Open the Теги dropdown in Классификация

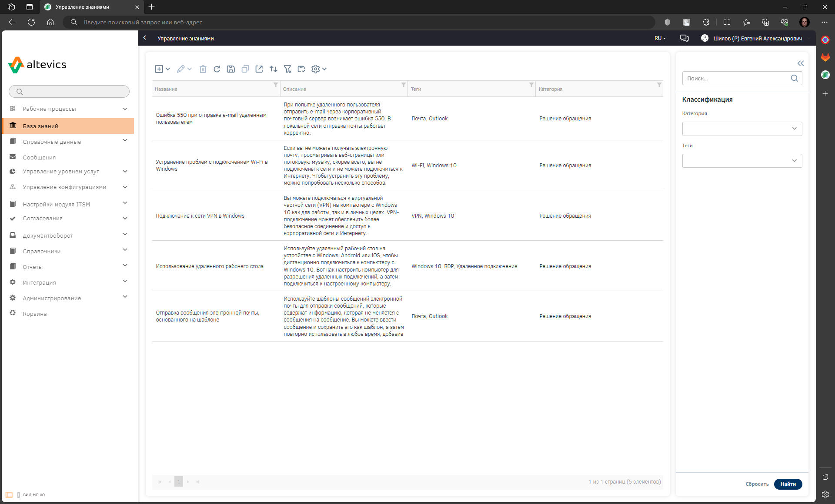click(742, 161)
